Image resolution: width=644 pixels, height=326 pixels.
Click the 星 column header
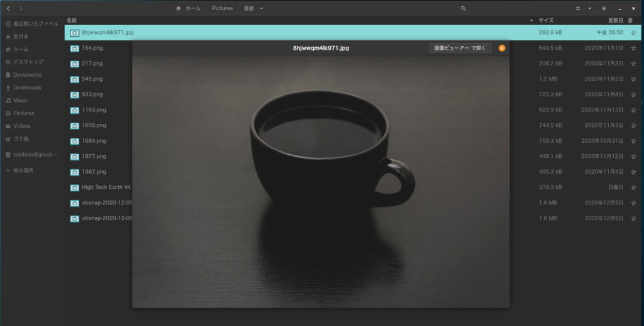(x=630, y=20)
